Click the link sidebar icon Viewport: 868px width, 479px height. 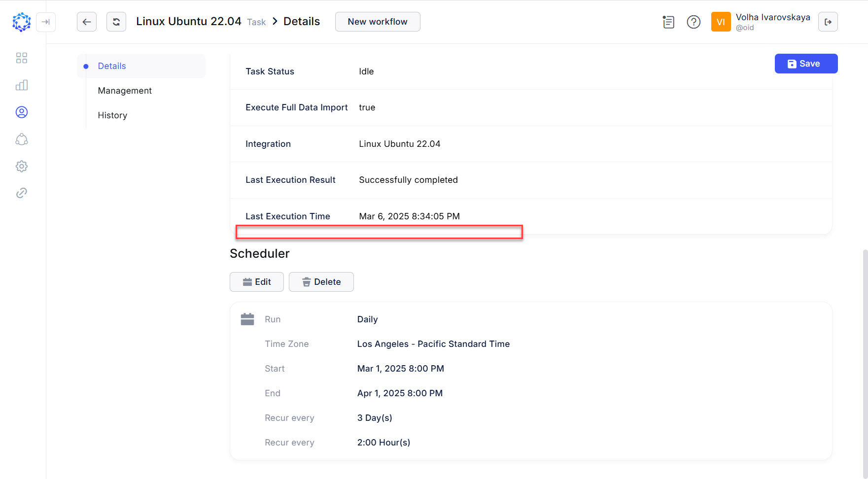coord(22,193)
